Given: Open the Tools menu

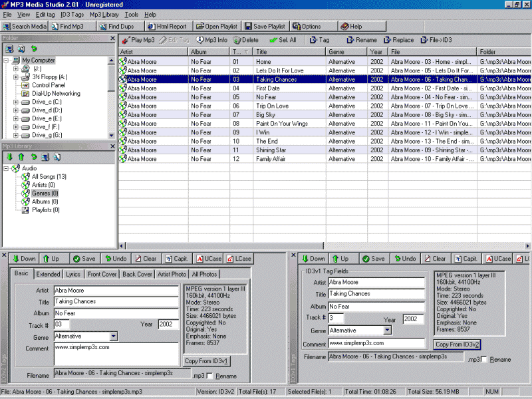Looking at the screenshot, I should click(x=131, y=15).
